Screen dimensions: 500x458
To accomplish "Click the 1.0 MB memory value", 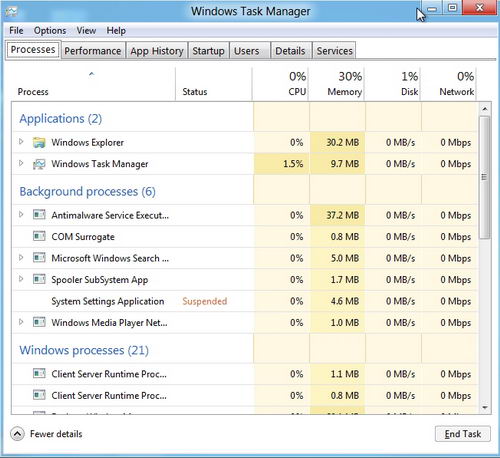I will point(345,323).
